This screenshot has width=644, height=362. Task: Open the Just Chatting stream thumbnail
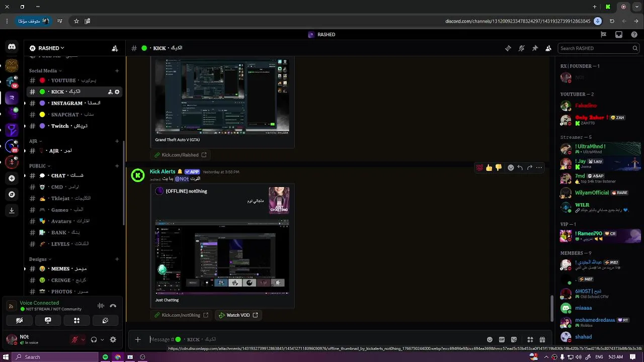[x=222, y=257]
